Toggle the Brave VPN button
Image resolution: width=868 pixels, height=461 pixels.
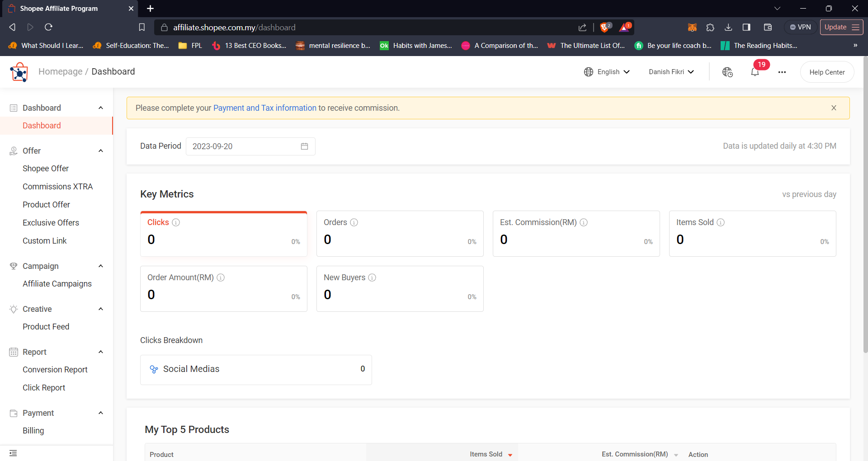tap(800, 27)
